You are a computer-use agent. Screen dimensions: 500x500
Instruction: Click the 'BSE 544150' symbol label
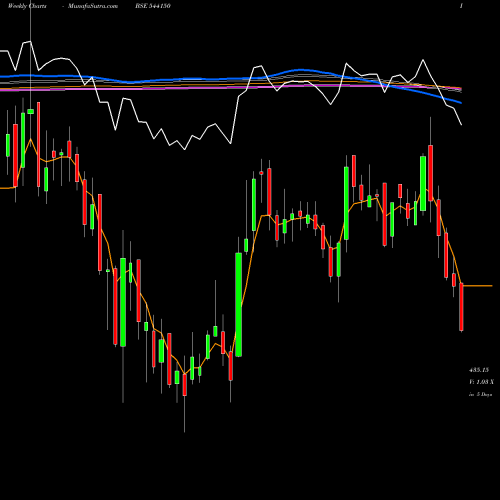click(153, 6)
